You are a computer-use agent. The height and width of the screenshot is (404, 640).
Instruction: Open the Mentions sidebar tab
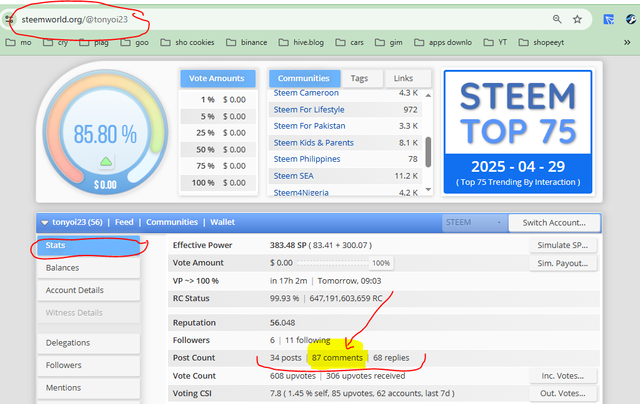coord(89,388)
